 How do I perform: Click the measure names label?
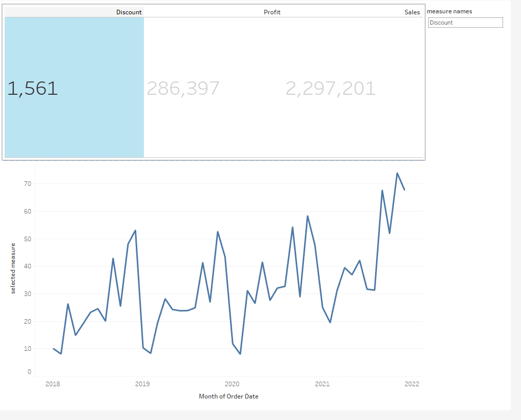[x=450, y=11]
